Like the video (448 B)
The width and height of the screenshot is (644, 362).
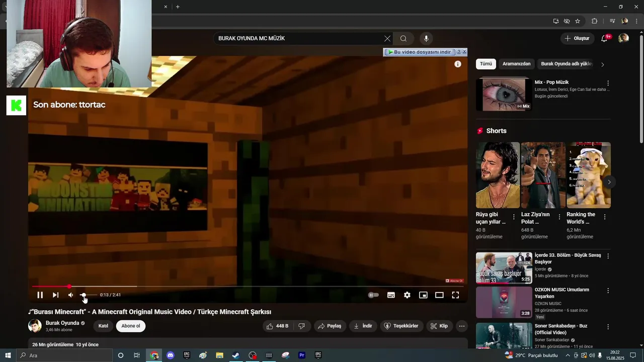tap(277, 326)
